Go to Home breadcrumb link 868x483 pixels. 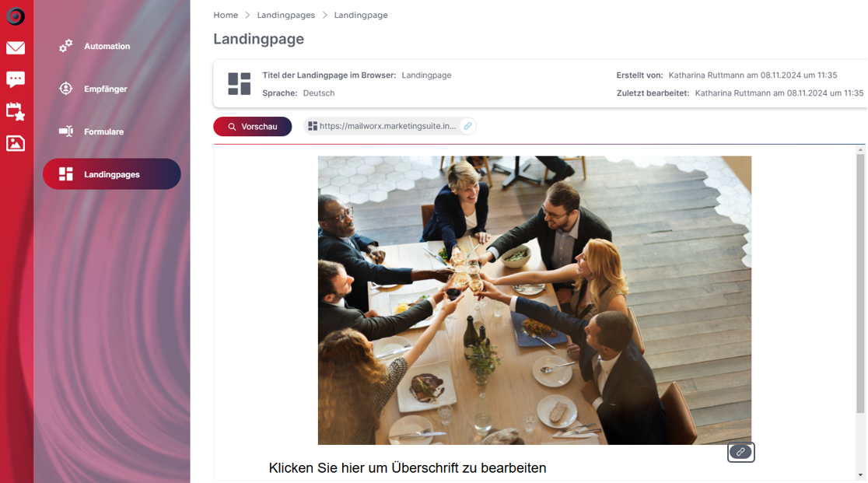226,15
